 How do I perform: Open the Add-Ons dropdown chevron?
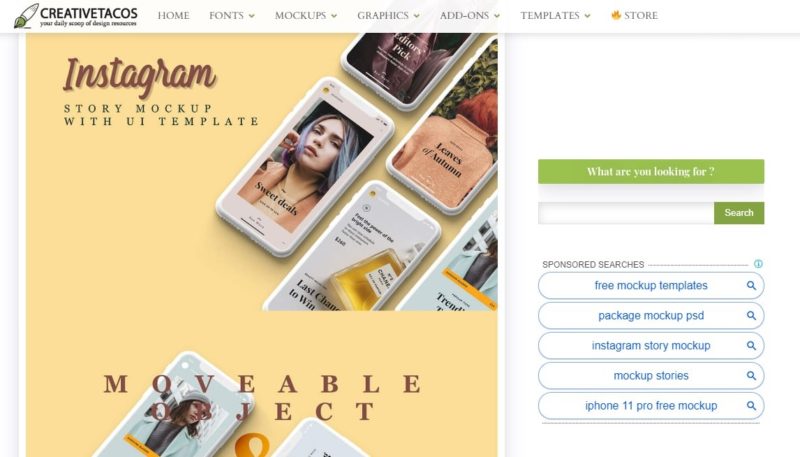(497, 16)
